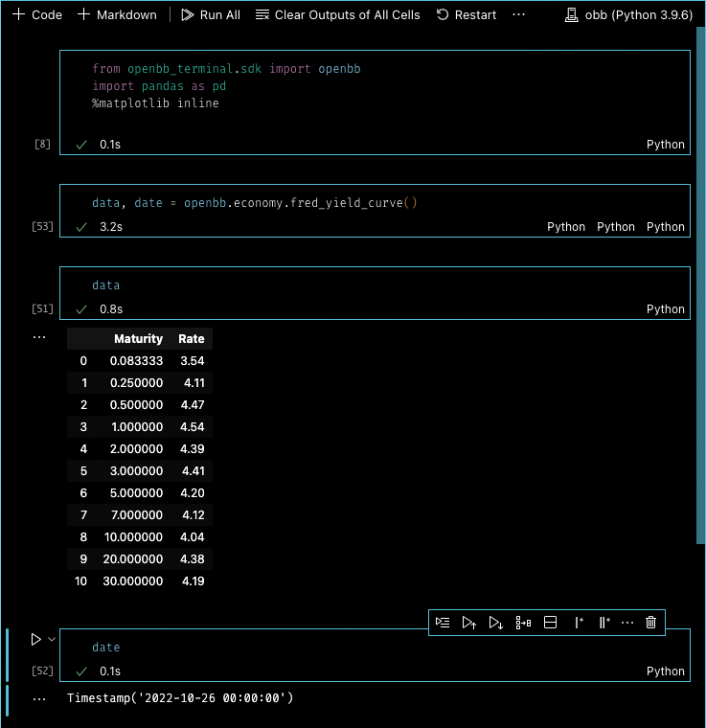Execute cell and below icon
The image size is (706, 728).
coord(496,622)
